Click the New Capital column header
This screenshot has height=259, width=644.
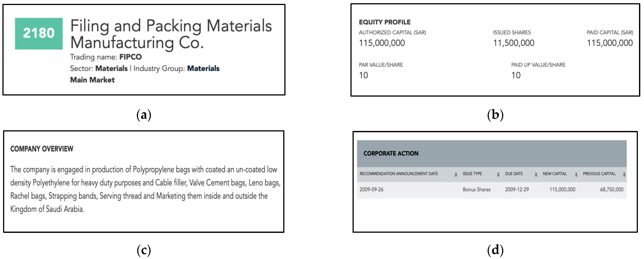pyautogui.click(x=555, y=174)
